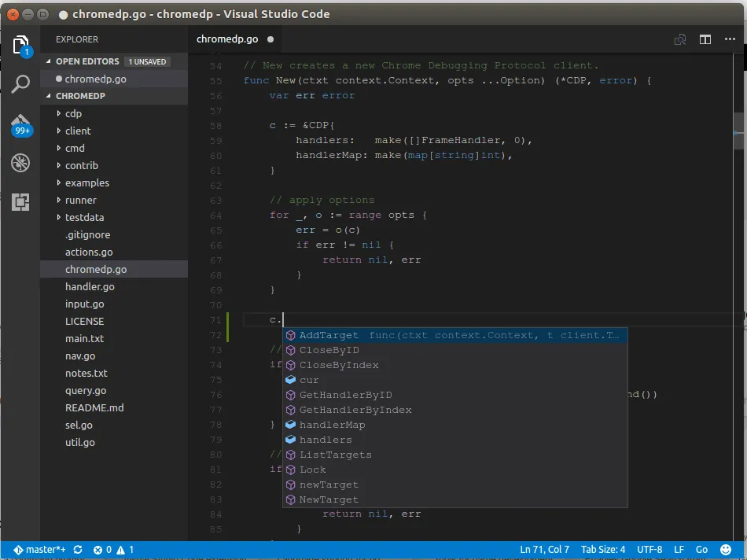747x560 pixels.
Task: Change indentation via Tab Size: 4
Action: (603, 550)
